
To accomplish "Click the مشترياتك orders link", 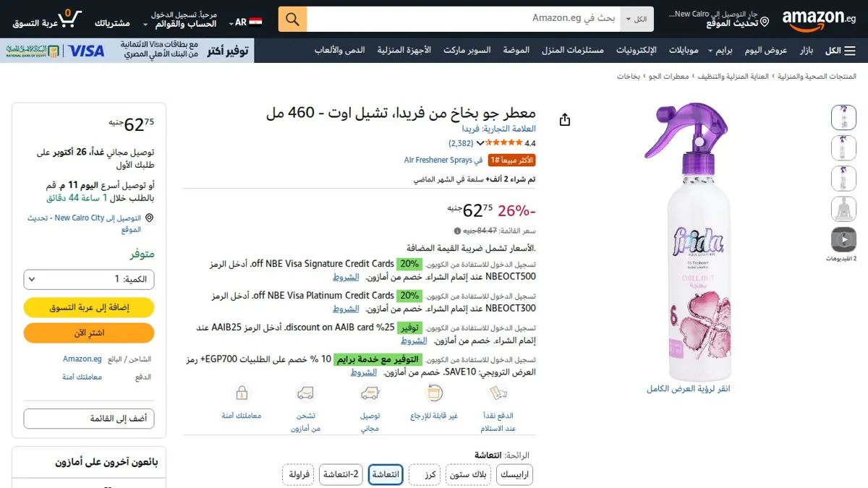I will click(x=112, y=23).
